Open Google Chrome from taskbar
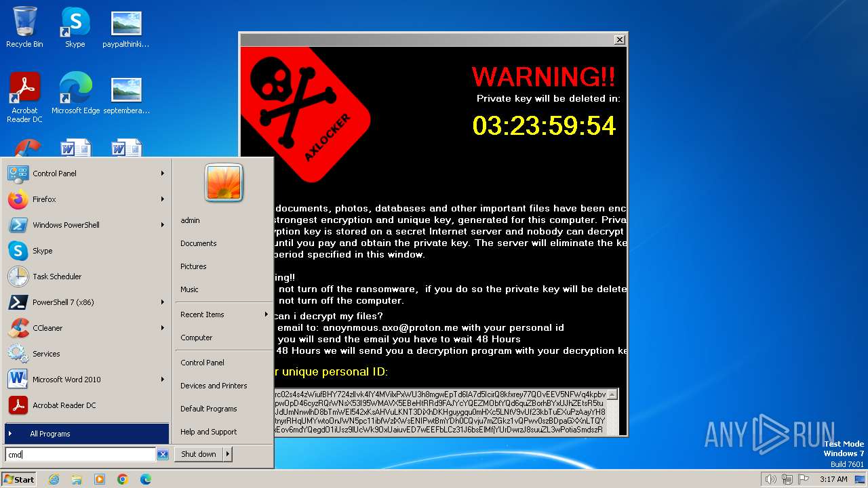The height and width of the screenshot is (488, 868). 123,479
